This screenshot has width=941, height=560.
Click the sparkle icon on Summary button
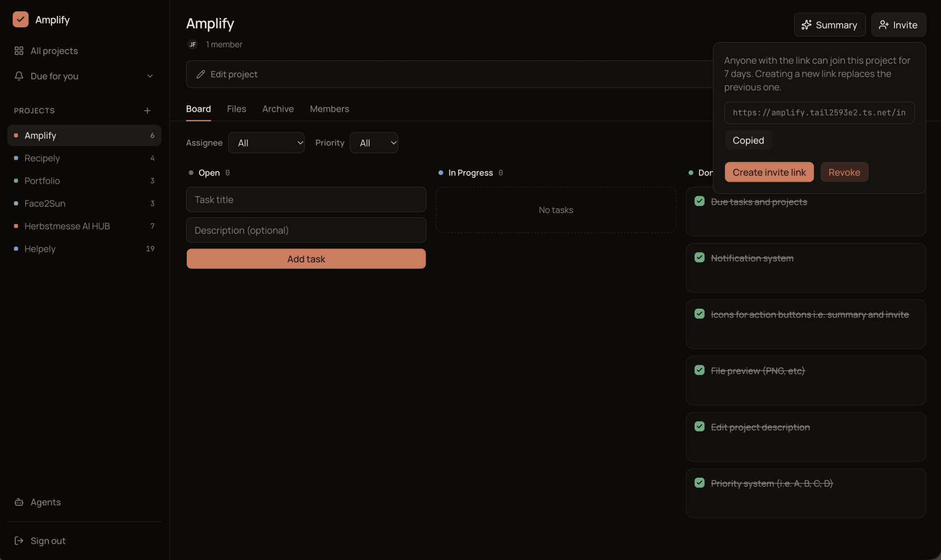point(806,25)
